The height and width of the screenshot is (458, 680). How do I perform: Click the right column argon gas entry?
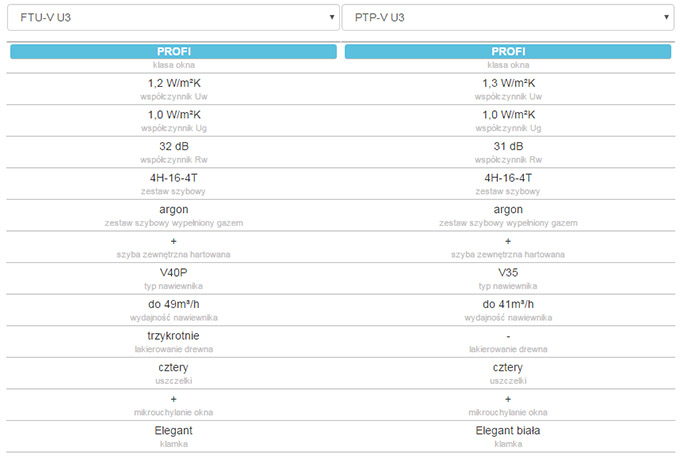tap(508, 209)
